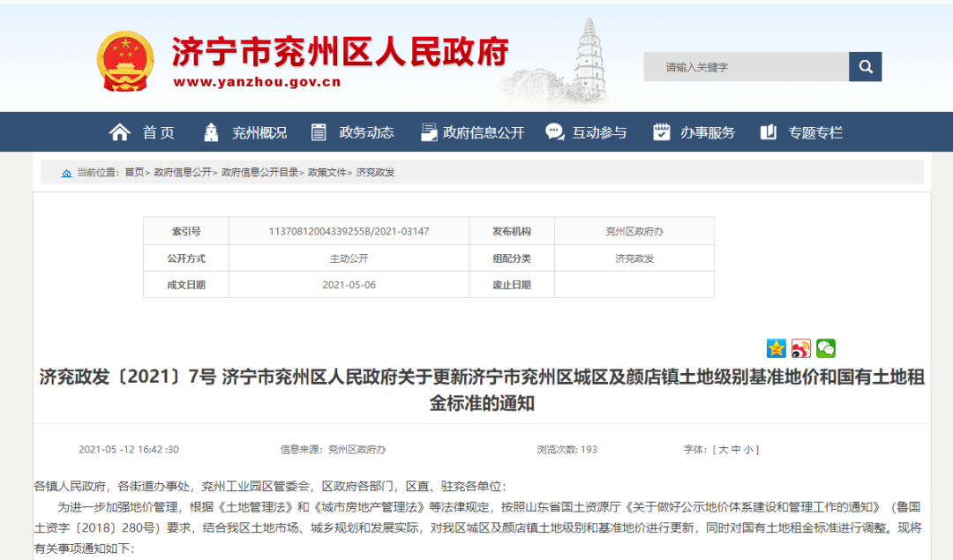The width and height of the screenshot is (953, 560).
Task: Click the search magnifier button
Action: (x=865, y=67)
